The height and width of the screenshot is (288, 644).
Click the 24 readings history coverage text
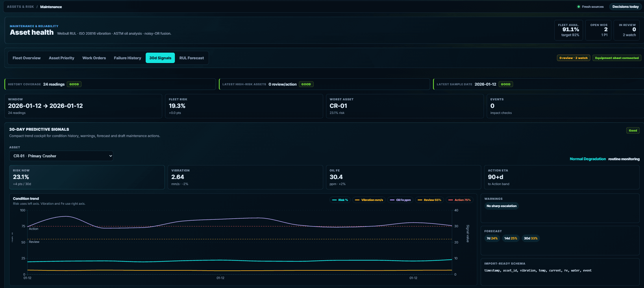pos(54,84)
